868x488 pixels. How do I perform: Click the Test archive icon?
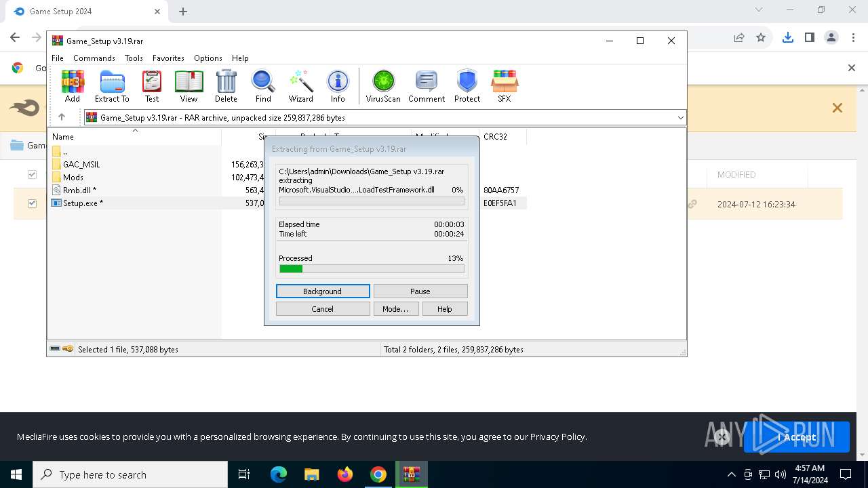152,86
